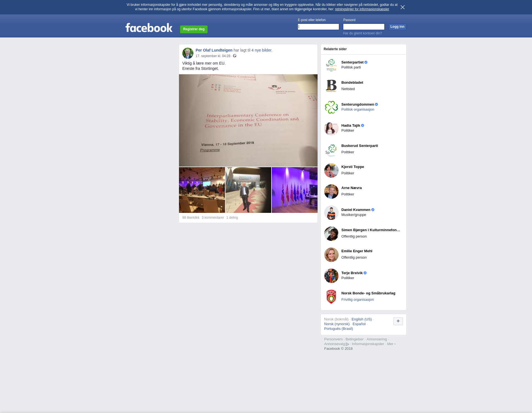Open Bondebladet page logo
Screen dimensions: 532x413
[331, 86]
